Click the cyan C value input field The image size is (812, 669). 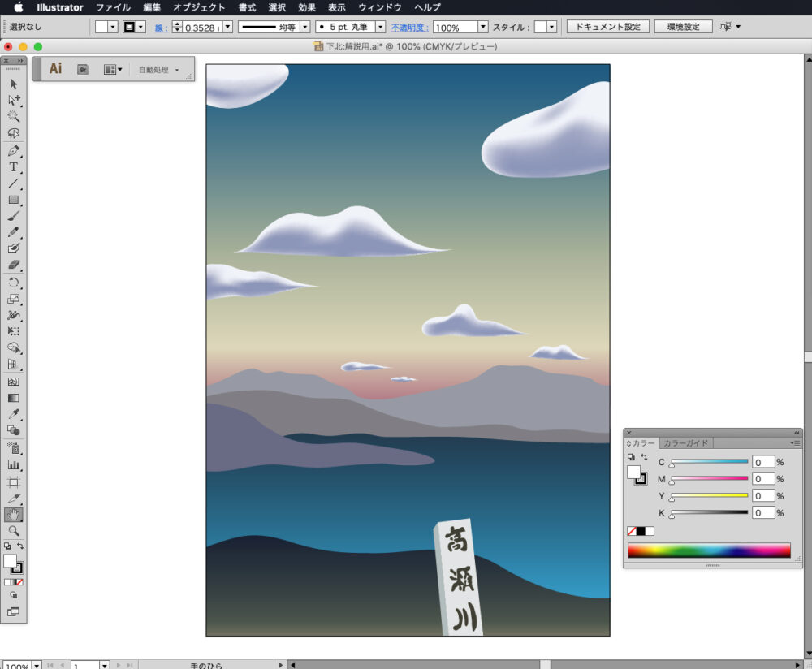point(762,462)
